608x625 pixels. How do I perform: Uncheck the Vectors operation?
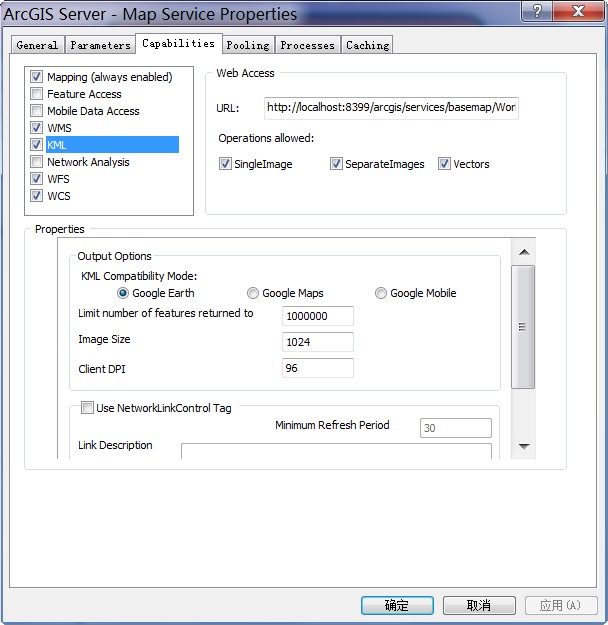[x=445, y=164]
